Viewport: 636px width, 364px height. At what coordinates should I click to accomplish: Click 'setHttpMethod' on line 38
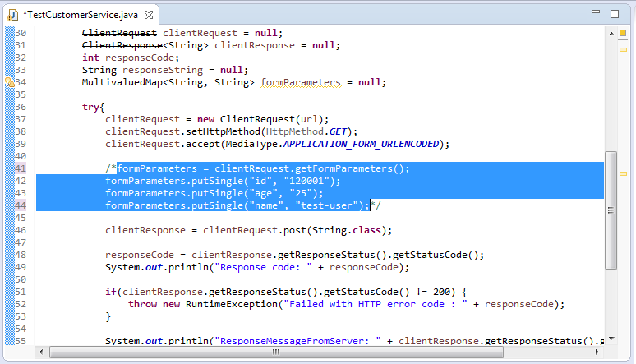223,131
